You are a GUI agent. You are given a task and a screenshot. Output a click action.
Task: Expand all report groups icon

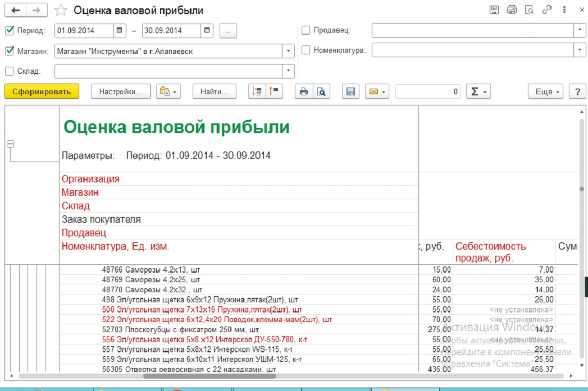pyautogui.click(x=257, y=91)
